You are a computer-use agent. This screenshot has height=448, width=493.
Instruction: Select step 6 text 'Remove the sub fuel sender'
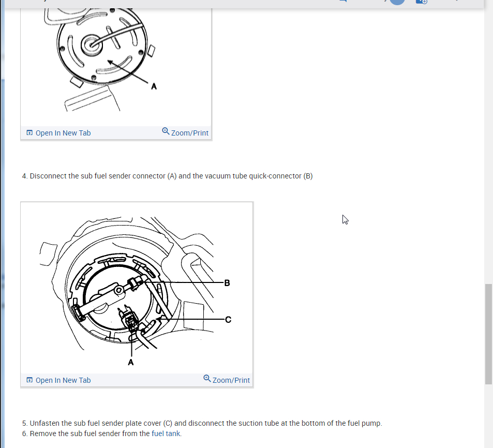pos(75,434)
